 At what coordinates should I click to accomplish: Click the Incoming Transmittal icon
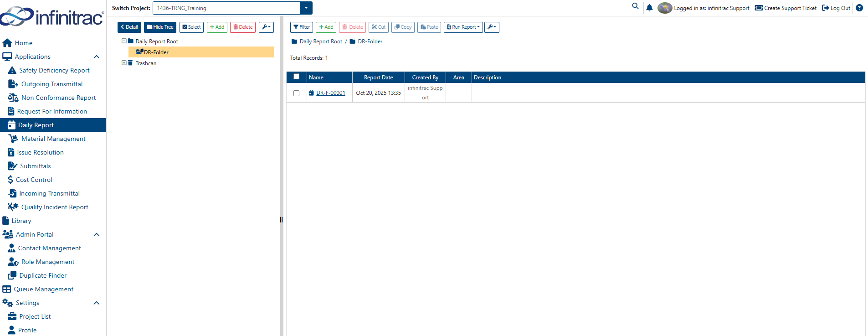click(12, 193)
